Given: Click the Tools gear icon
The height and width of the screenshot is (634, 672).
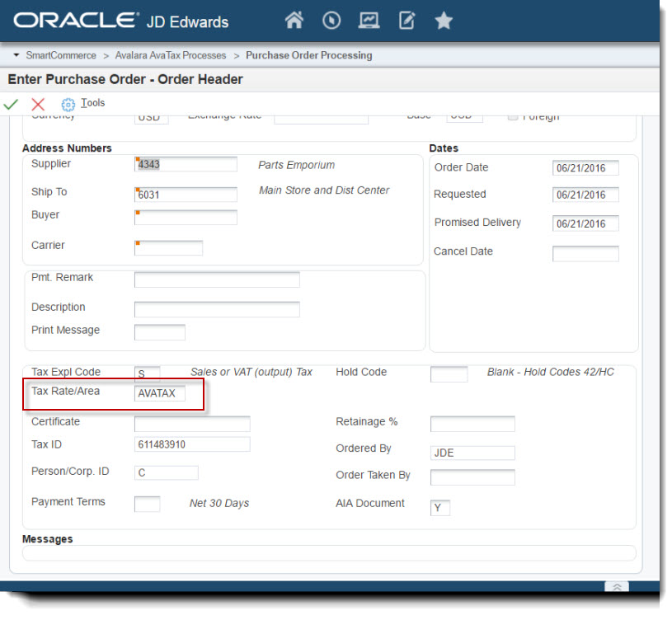Looking at the screenshot, I should pyautogui.click(x=68, y=105).
